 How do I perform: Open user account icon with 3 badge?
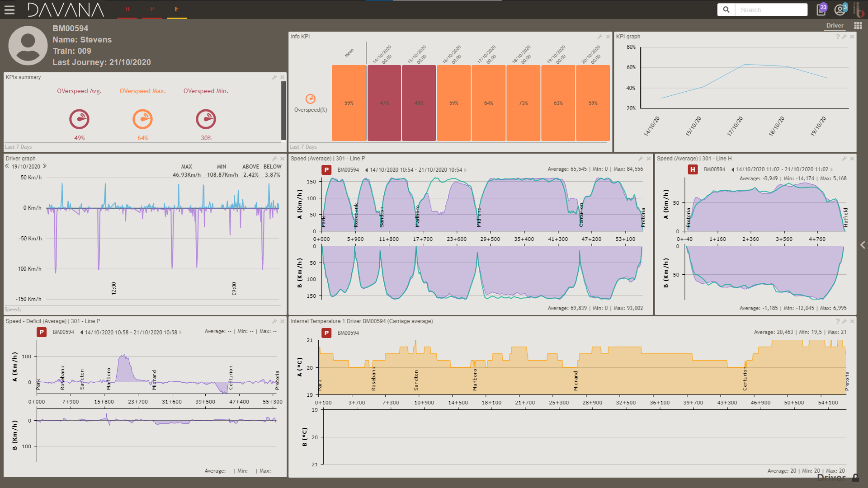[840, 9]
